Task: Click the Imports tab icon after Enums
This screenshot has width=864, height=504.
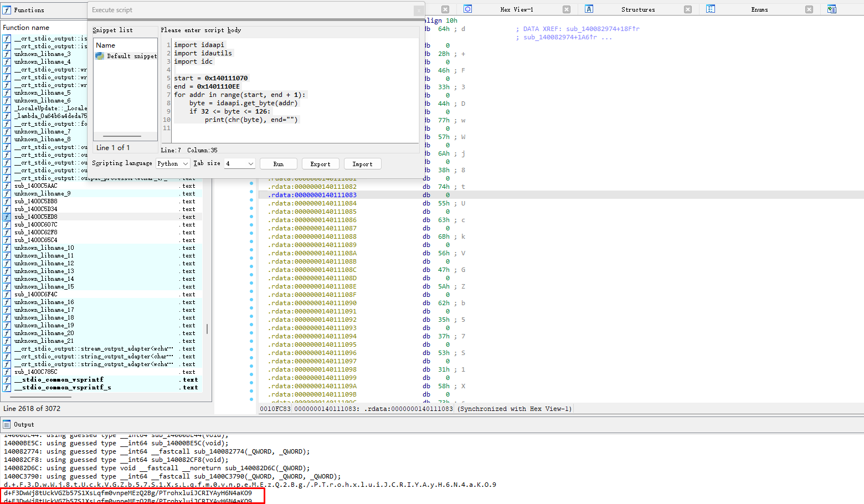Action: tap(832, 9)
